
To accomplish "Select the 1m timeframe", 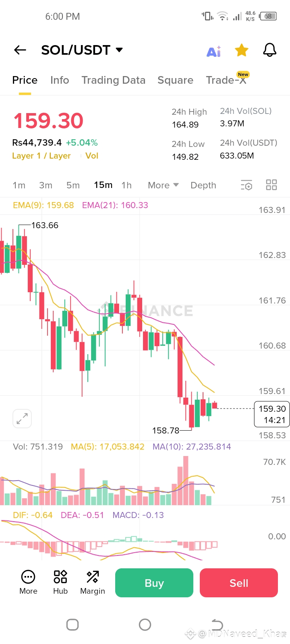I will click(19, 185).
